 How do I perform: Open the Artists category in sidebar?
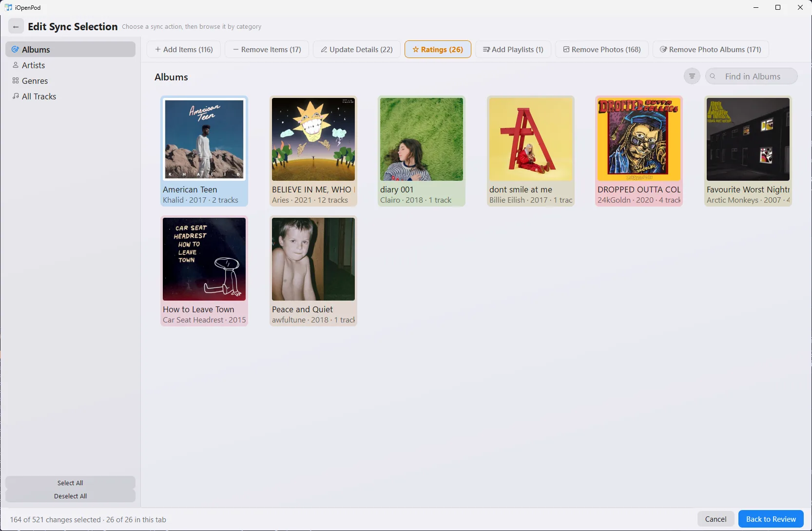click(70, 65)
